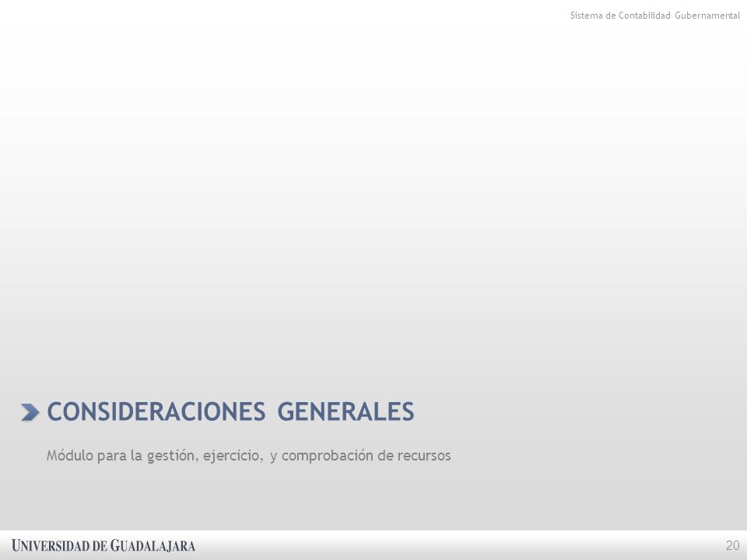This screenshot has height=560, width=747.
Task: Click the slide number 20
Action: [x=732, y=546]
